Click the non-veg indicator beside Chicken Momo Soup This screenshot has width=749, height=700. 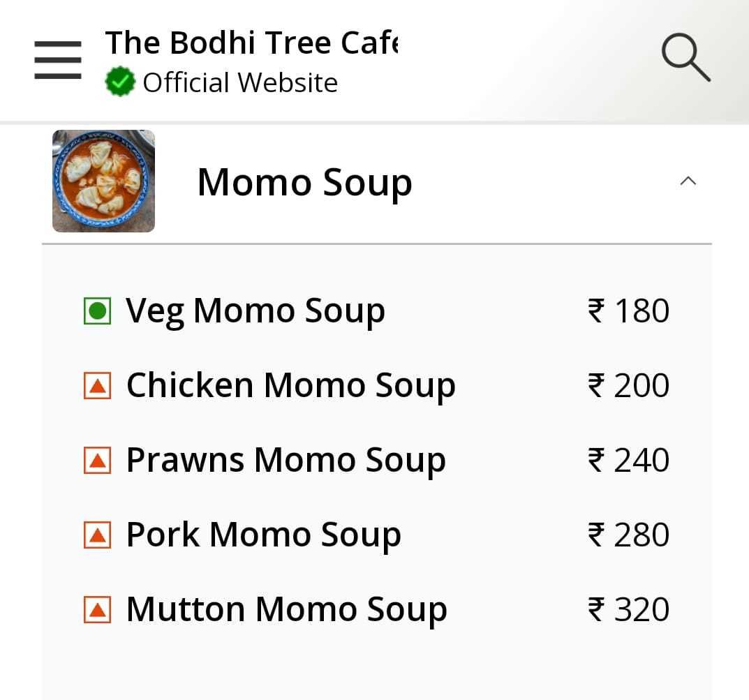(98, 385)
